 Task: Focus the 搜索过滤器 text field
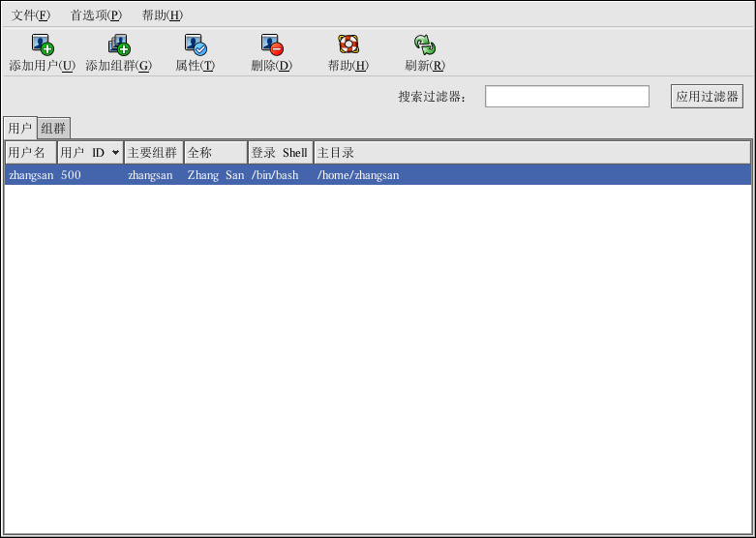(x=566, y=97)
